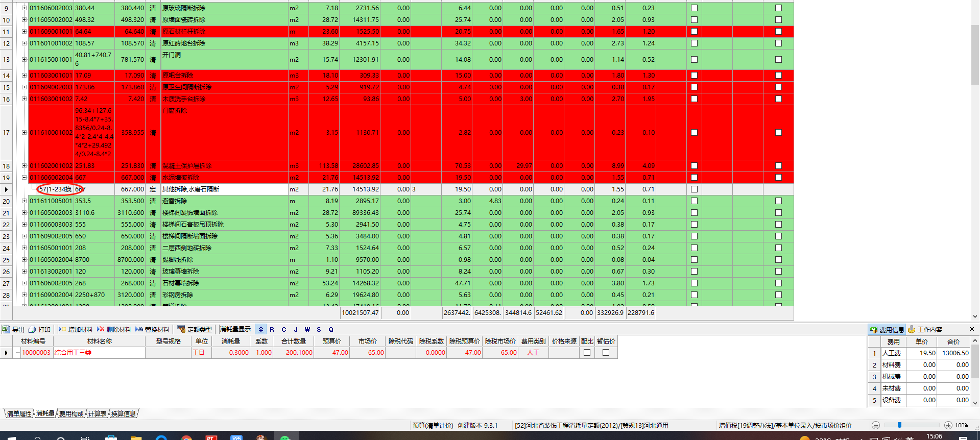The width and height of the screenshot is (980, 440).
Task: Adjust the zoom slider handle
Action: pos(899,425)
